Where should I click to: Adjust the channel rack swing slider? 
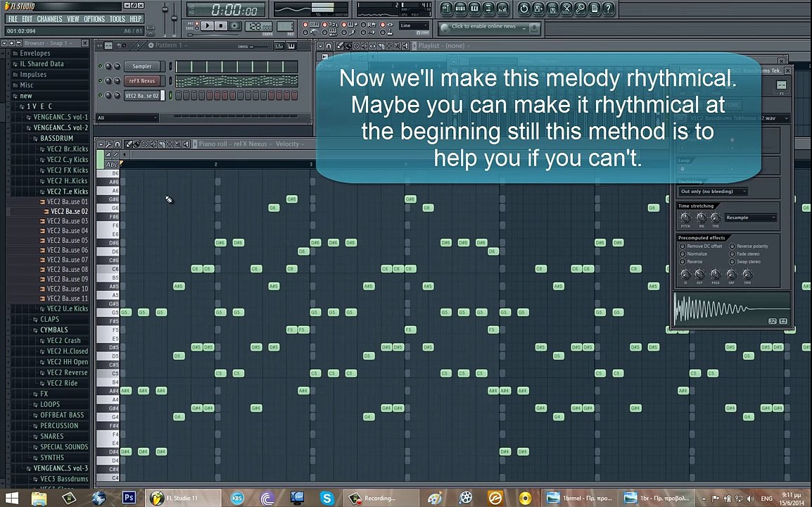coord(260,46)
